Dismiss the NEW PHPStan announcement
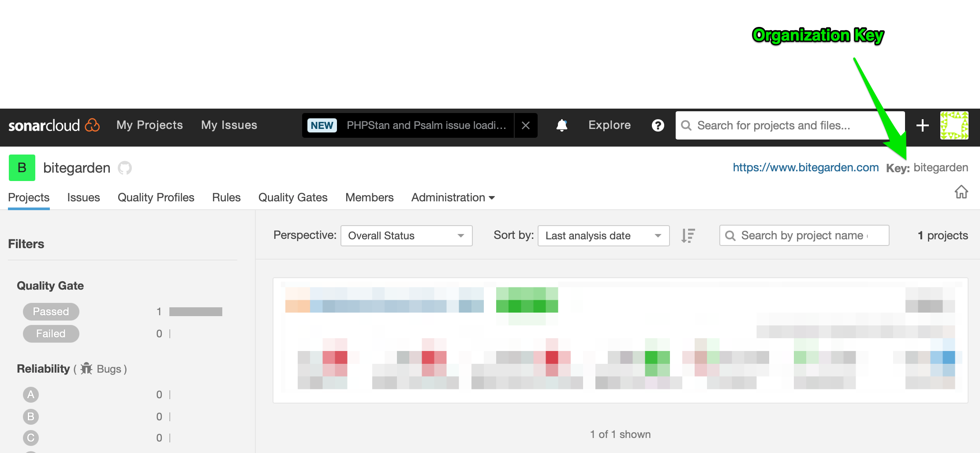The width and height of the screenshot is (980, 453). click(525, 125)
